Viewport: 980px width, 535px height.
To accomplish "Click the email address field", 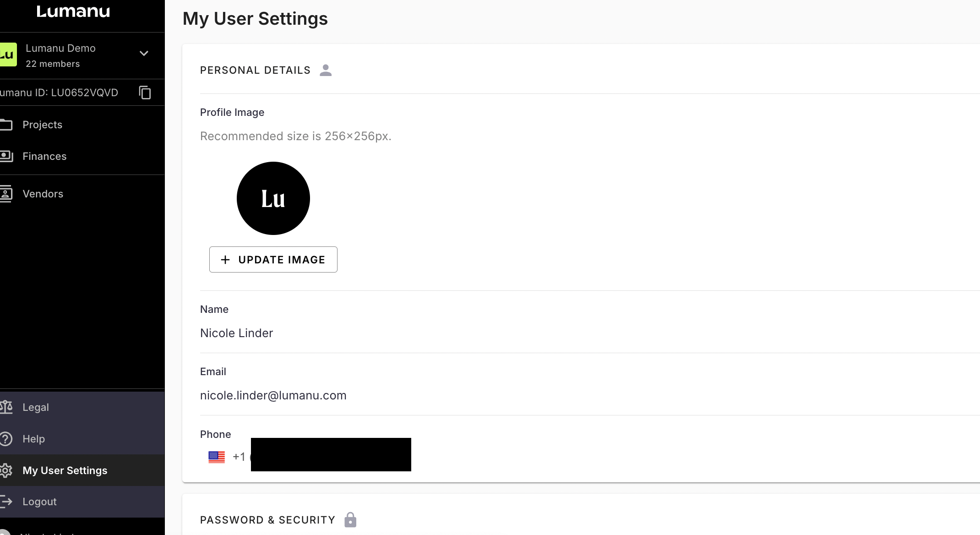I will pos(273,395).
